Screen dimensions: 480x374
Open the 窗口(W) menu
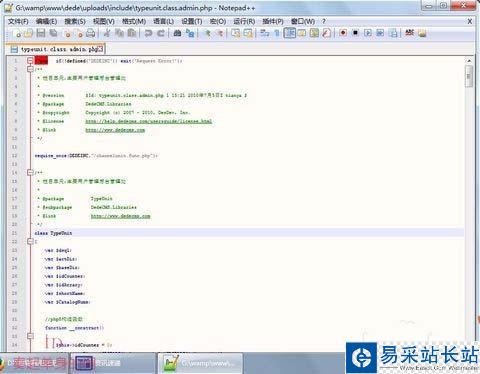(x=303, y=21)
